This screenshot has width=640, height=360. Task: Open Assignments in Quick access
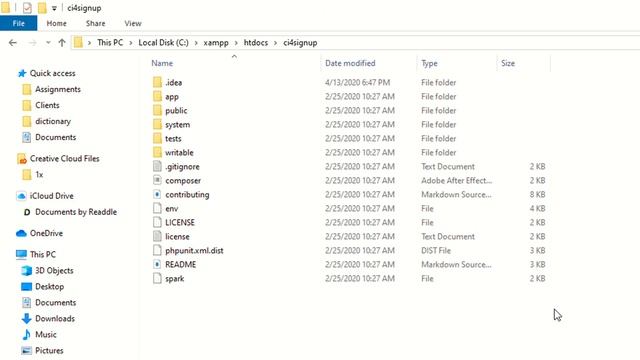click(x=58, y=89)
